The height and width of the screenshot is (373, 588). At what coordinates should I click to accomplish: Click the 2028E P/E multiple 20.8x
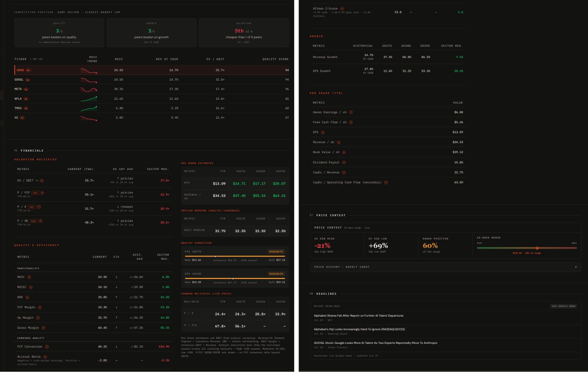pyautogui.click(x=260, y=314)
